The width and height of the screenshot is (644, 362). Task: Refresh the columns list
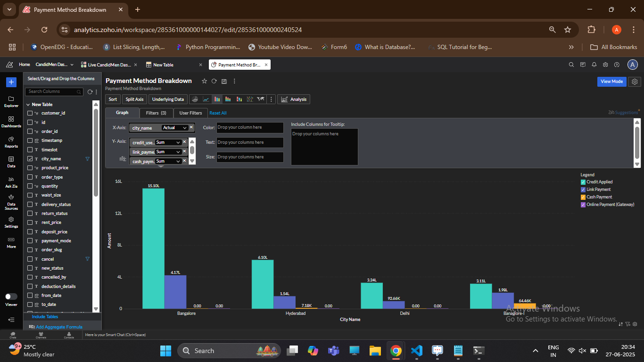[90, 91]
